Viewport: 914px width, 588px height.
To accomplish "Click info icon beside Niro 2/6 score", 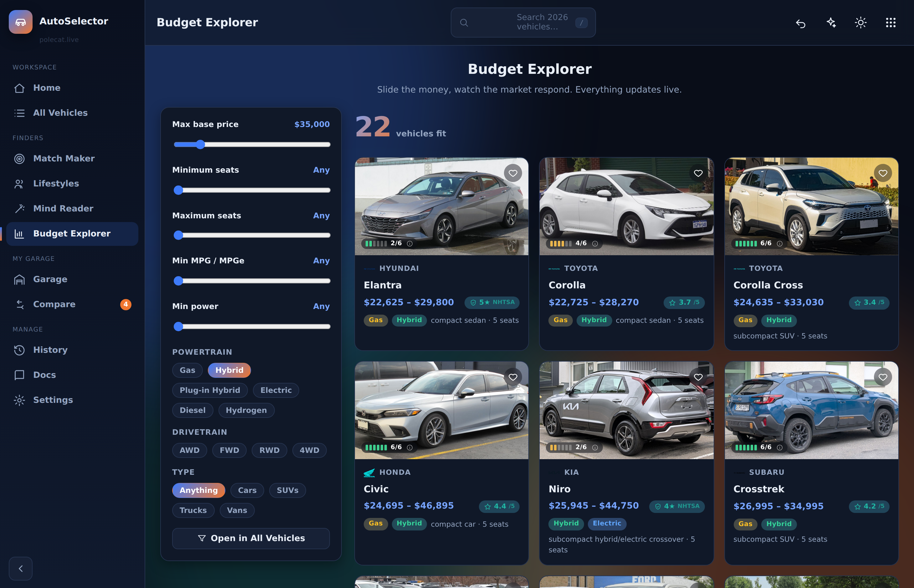I will coord(595,448).
